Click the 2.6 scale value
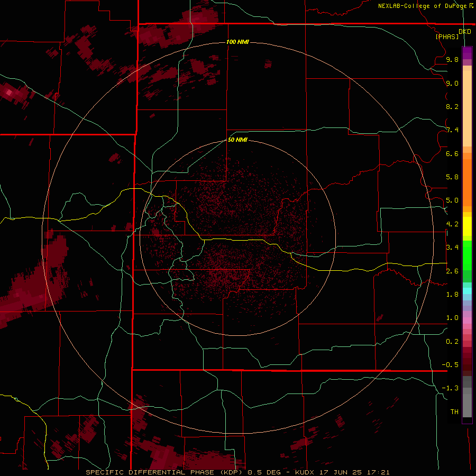 (452, 271)
